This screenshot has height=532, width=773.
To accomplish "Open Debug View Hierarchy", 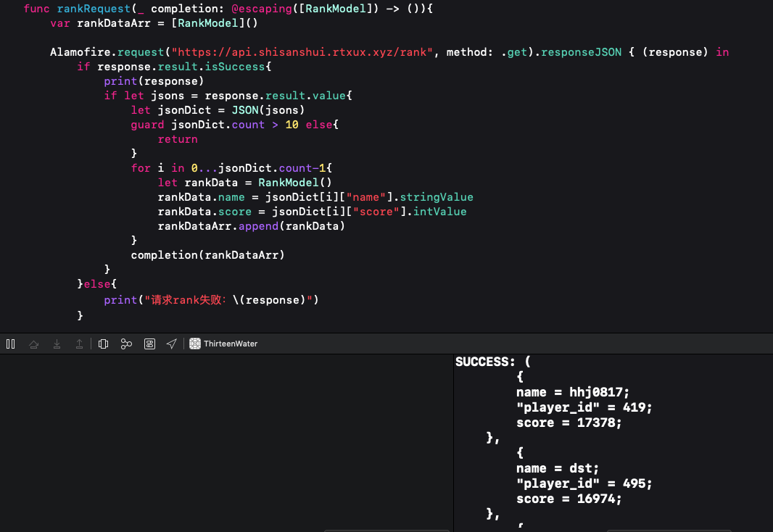I will (103, 344).
